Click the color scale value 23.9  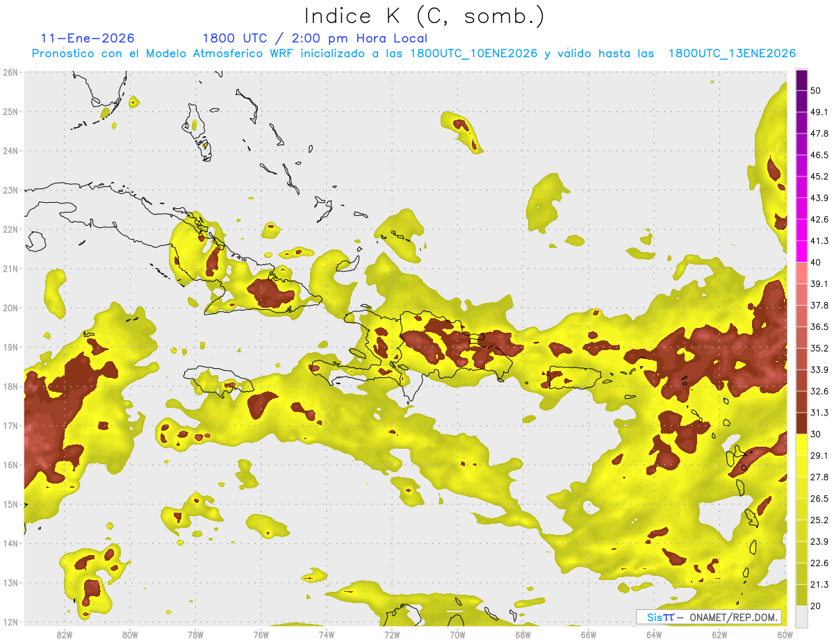coord(819,542)
